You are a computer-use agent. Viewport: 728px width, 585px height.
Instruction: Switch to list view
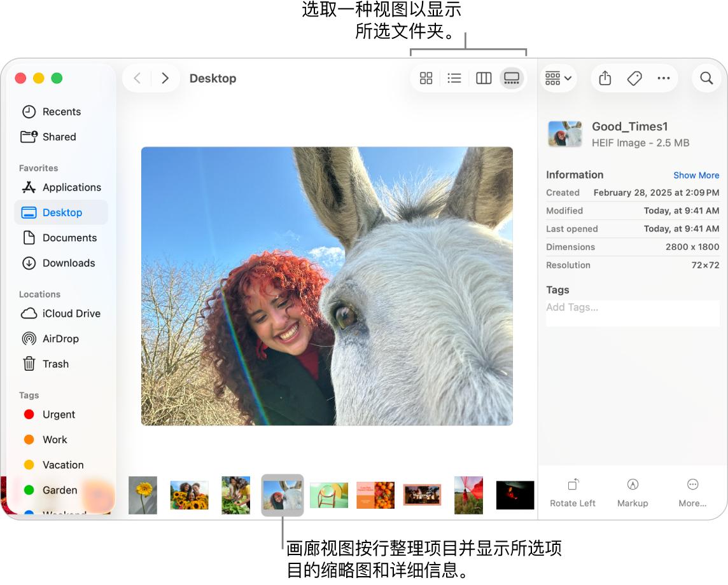(x=454, y=78)
